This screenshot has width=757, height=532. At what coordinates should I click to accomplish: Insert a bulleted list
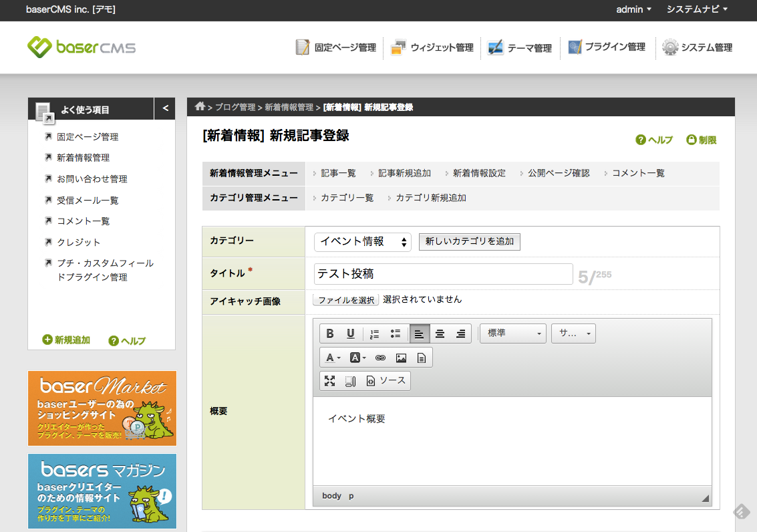[395, 334]
